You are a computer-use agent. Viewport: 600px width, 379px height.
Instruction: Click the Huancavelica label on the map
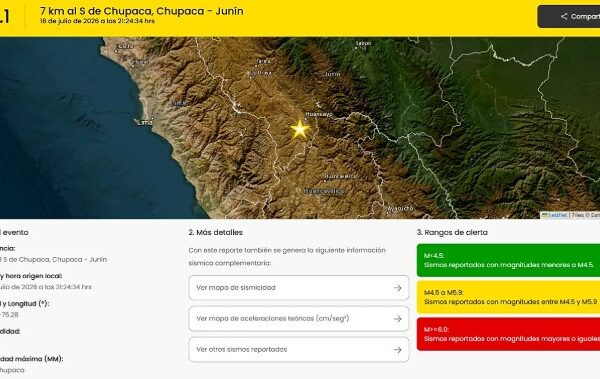324,191
